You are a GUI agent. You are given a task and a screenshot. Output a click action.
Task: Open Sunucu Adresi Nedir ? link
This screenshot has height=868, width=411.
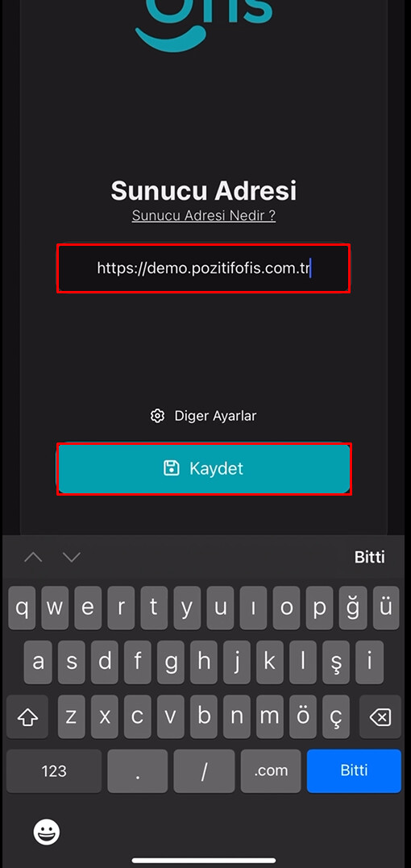tap(204, 215)
